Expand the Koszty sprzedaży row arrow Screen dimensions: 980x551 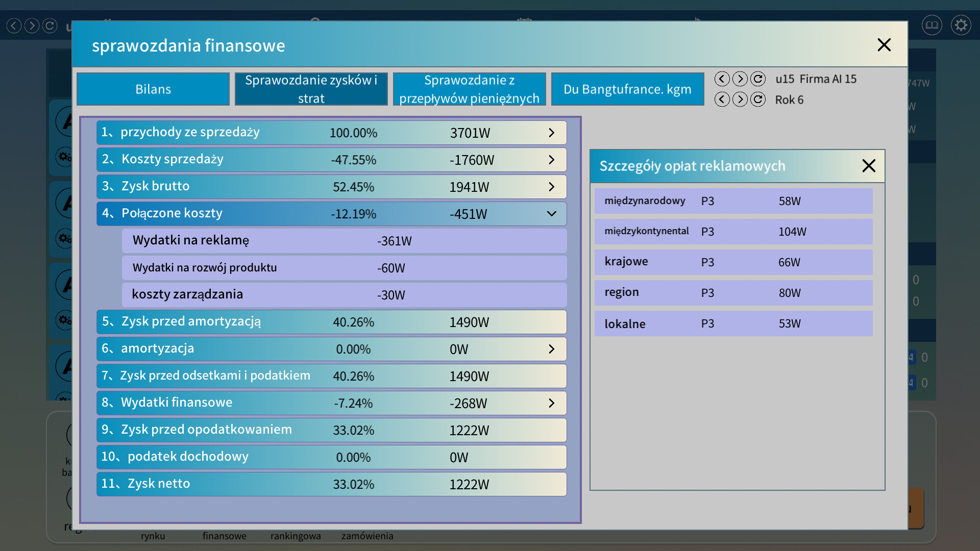[551, 160]
